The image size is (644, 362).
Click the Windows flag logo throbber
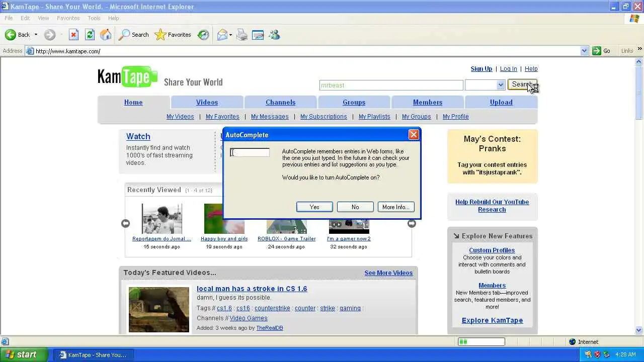(634, 18)
